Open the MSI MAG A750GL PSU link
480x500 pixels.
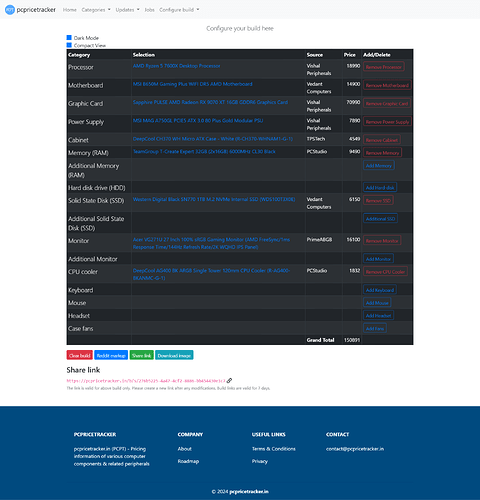pyautogui.click(x=198, y=121)
